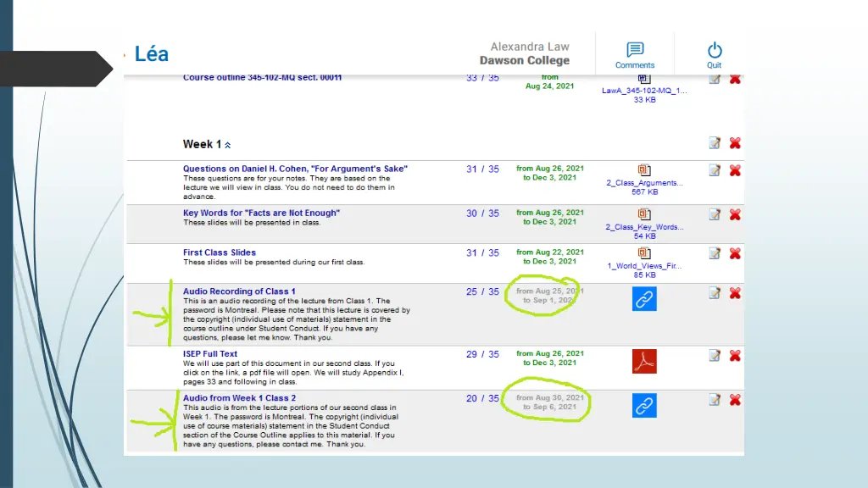Edit Audio from Week 1 Class 2

click(x=715, y=400)
